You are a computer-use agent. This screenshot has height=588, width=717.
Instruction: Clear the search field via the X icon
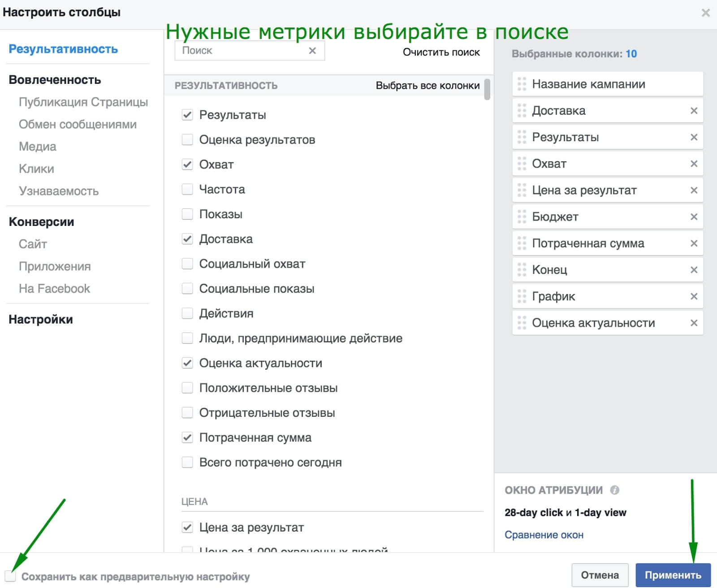point(312,51)
